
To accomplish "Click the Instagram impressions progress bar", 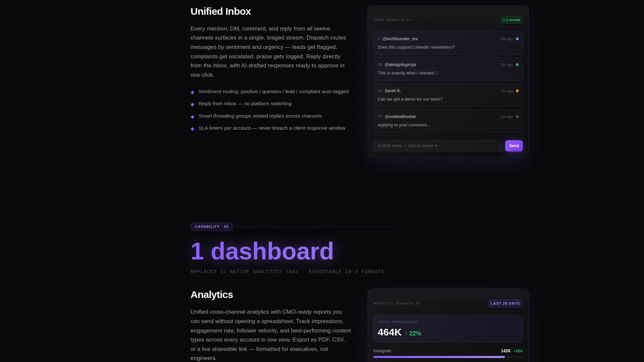I will pyautogui.click(x=448, y=357).
